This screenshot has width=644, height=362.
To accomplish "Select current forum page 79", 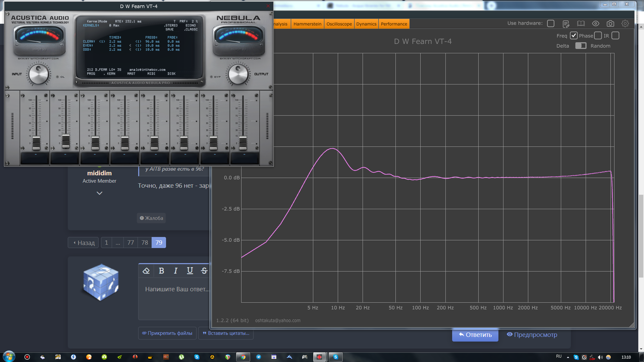I will click(159, 243).
